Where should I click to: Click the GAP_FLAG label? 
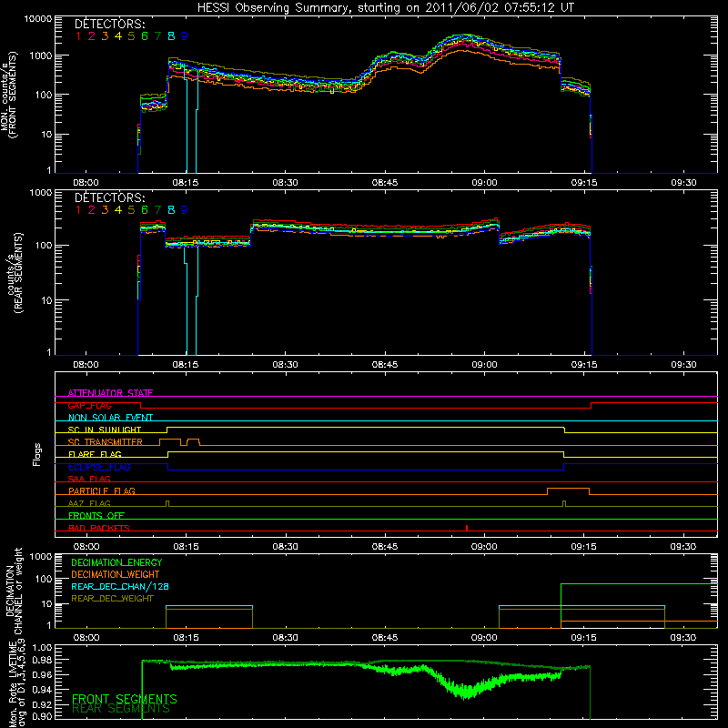click(89, 405)
